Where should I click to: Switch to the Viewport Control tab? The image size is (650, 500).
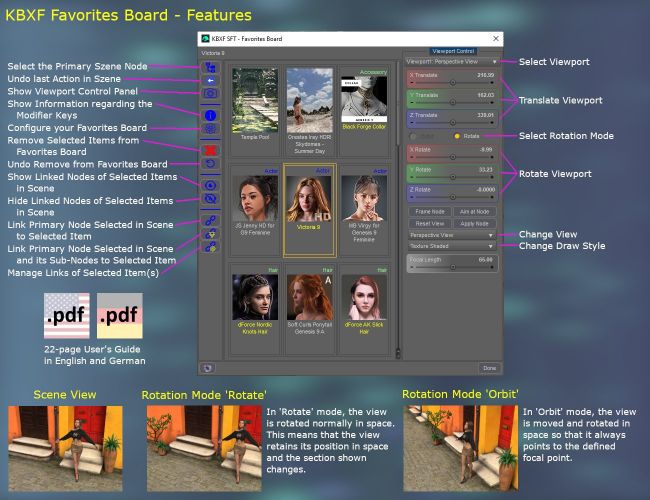(452, 50)
